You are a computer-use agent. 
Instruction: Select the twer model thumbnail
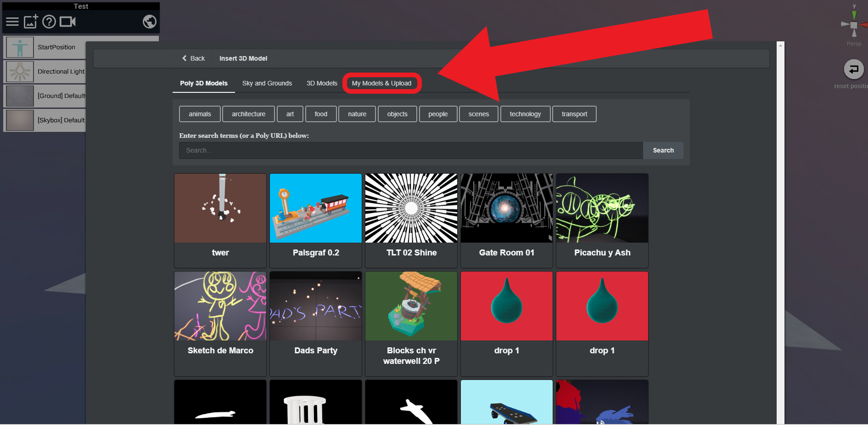(x=220, y=208)
